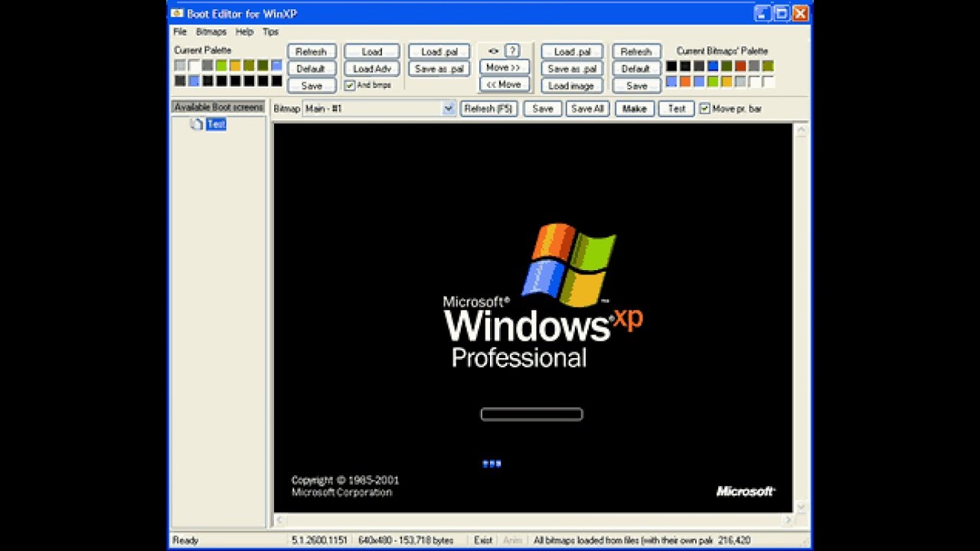Click Load .pal button next to Load
The image size is (980, 551).
(439, 51)
